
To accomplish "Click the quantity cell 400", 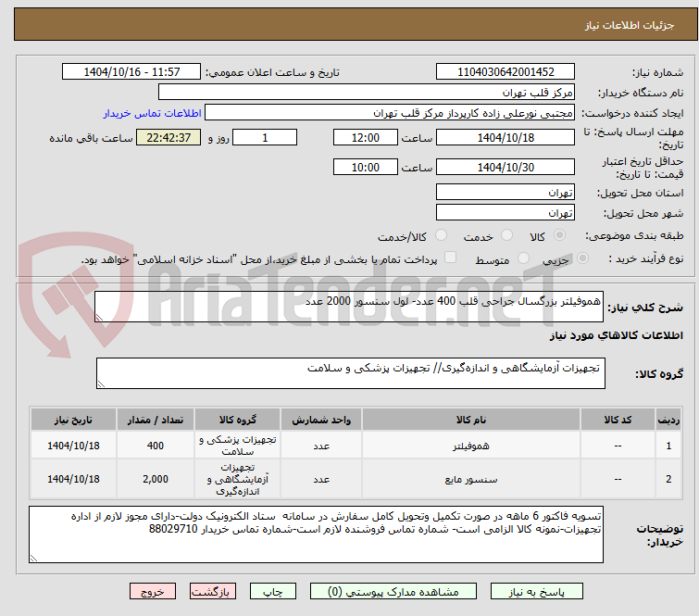I will (156, 446).
